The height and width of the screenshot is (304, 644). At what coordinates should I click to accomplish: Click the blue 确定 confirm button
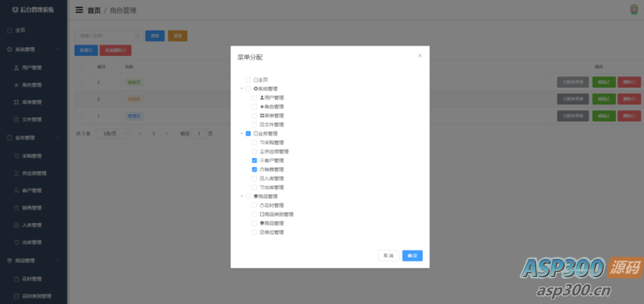point(413,256)
